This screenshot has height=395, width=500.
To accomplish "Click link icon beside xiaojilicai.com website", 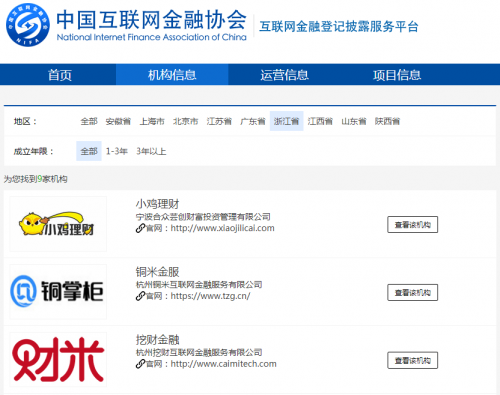I will pos(140,228).
